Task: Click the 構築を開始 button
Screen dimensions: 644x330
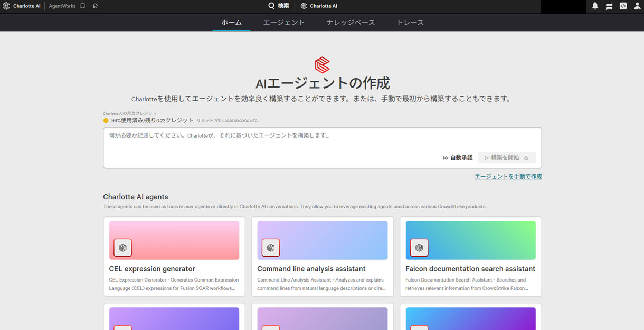Action: point(507,158)
